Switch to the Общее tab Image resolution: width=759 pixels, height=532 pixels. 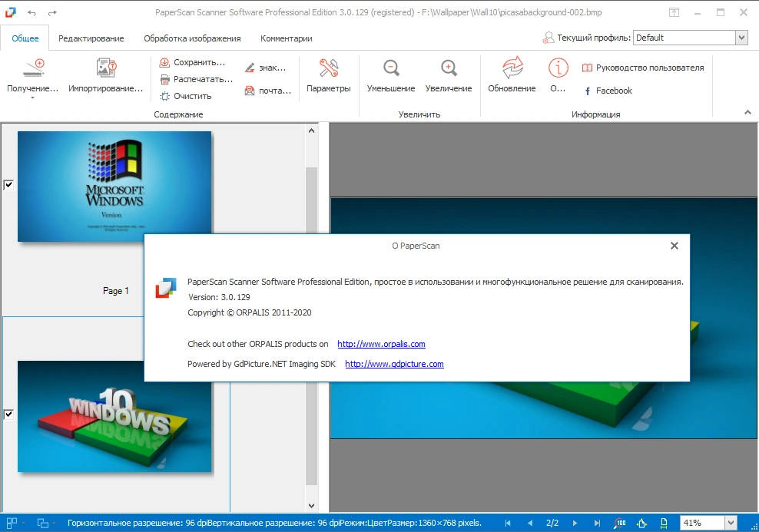coord(25,38)
